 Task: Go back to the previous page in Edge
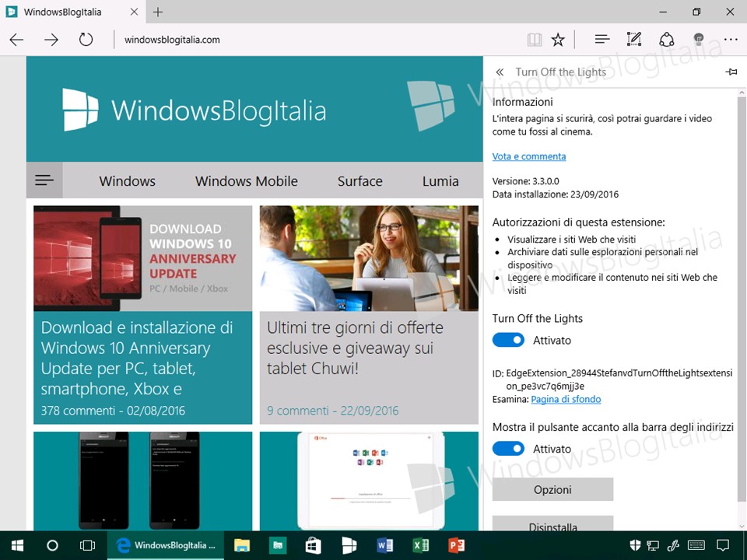(x=16, y=40)
